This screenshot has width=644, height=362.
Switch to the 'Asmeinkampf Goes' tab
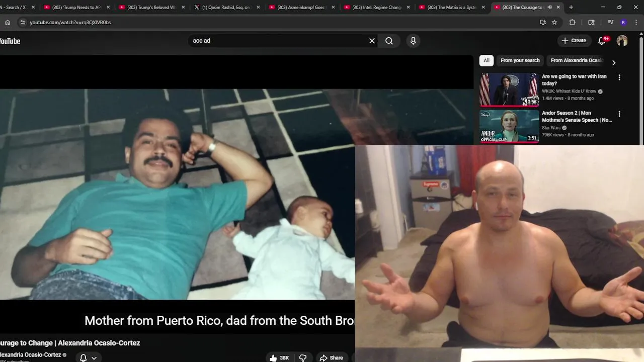coord(301,8)
